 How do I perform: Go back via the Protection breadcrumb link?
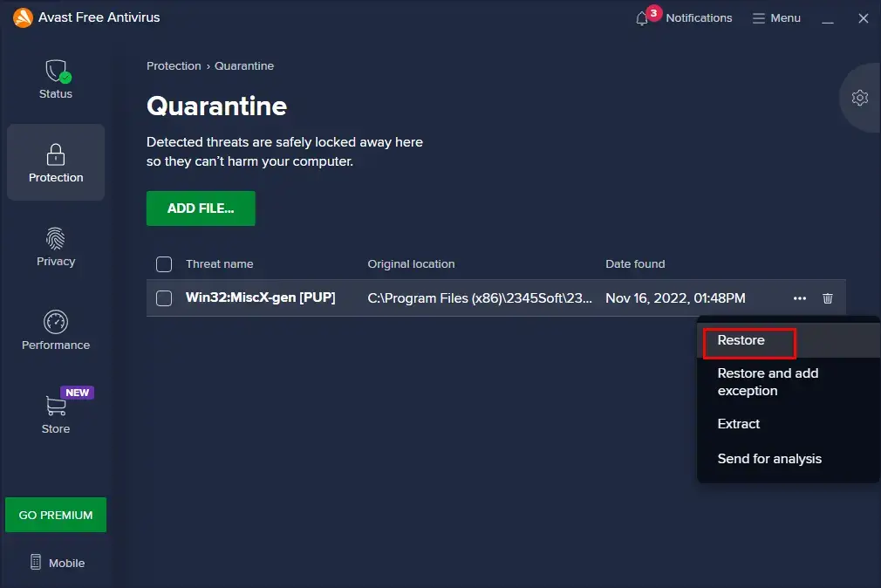174,65
